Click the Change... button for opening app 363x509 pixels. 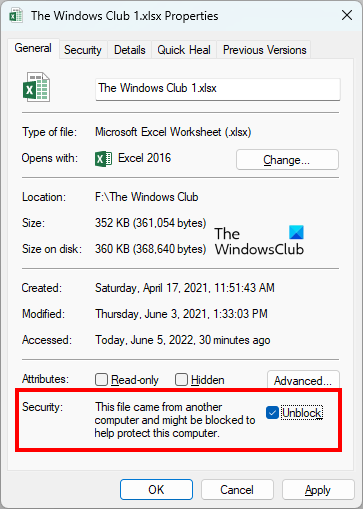287,160
